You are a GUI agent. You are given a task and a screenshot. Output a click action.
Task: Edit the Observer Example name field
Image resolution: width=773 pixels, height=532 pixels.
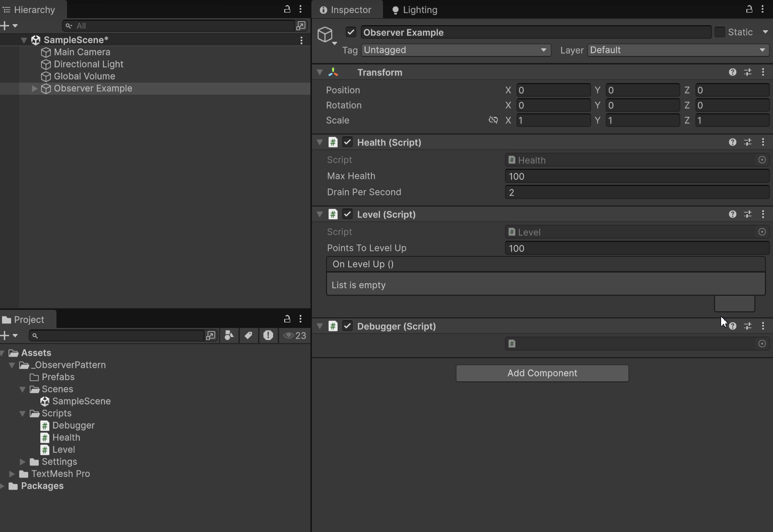point(536,32)
